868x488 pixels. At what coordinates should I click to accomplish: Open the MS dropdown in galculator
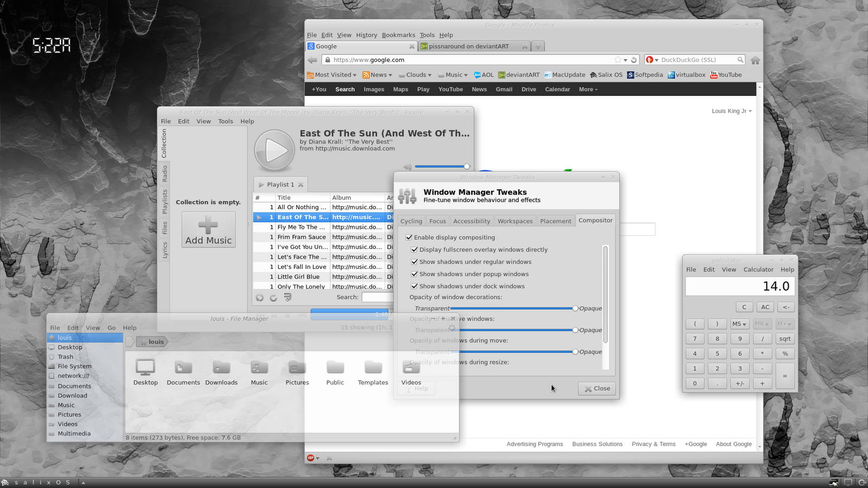(739, 324)
